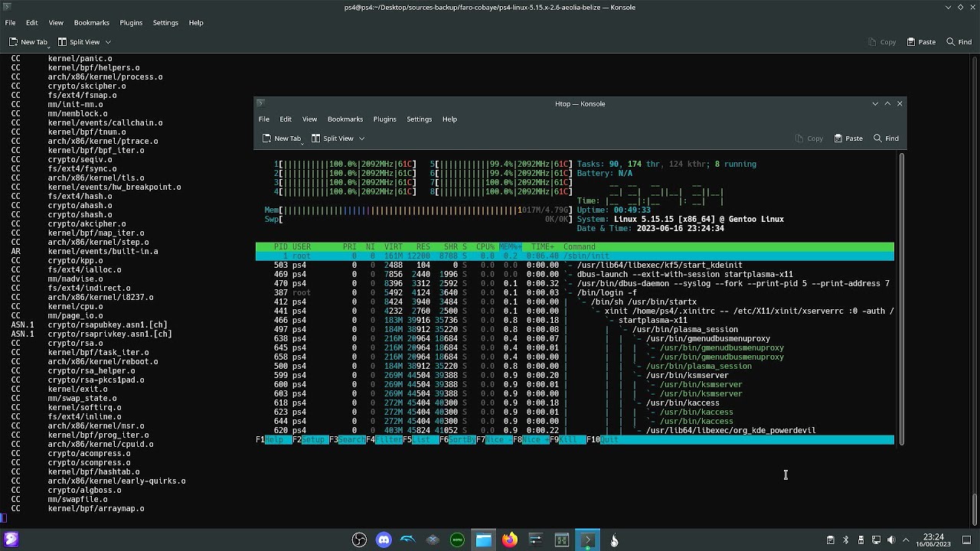Click Copy in background Konsole toolbar
Screen dimensions: 980x551
tap(882, 42)
